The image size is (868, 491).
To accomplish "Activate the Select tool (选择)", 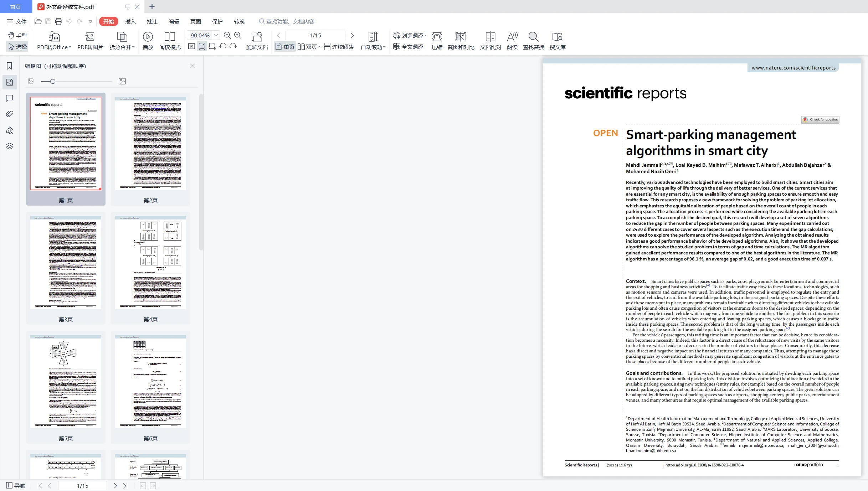I will click(17, 47).
